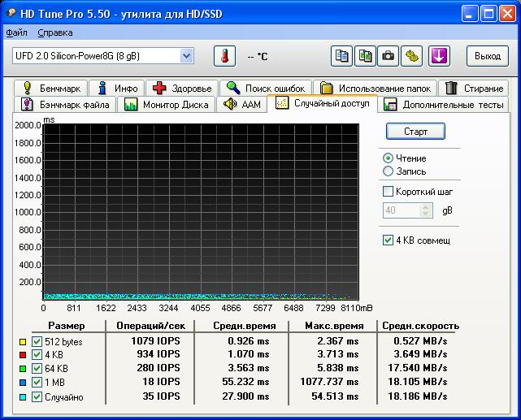Switch to the AAM tab
The height and width of the screenshot is (420, 521).
tap(241, 105)
